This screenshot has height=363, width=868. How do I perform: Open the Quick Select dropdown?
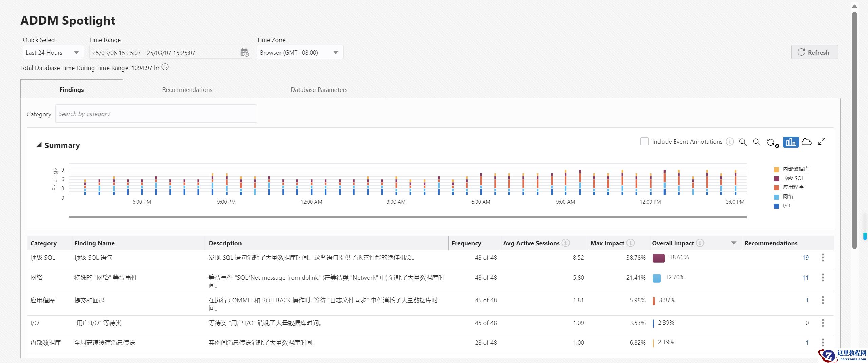point(53,53)
